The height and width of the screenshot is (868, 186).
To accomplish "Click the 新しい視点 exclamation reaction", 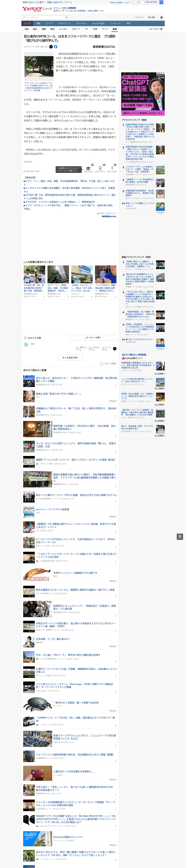I will pyautogui.click(x=112, y=169).
